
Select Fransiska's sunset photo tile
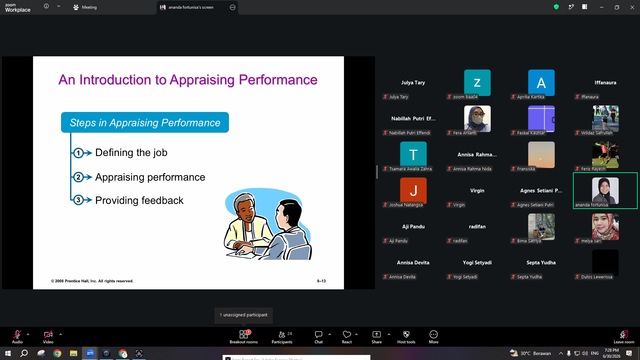541,155
